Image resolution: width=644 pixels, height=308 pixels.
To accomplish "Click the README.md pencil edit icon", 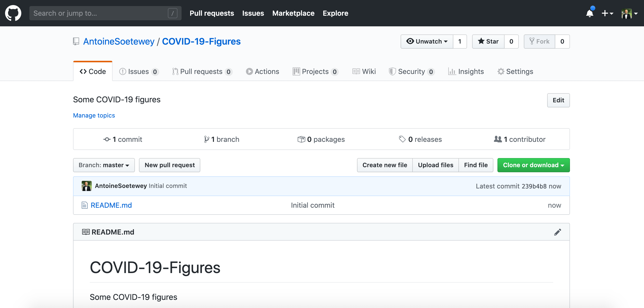I will click(557, 232).
